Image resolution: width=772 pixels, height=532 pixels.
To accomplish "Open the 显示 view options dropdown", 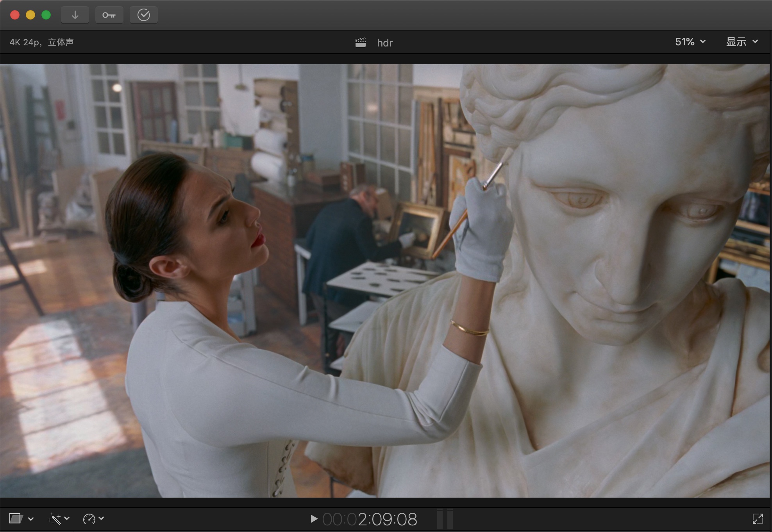I will click(742, 42).
